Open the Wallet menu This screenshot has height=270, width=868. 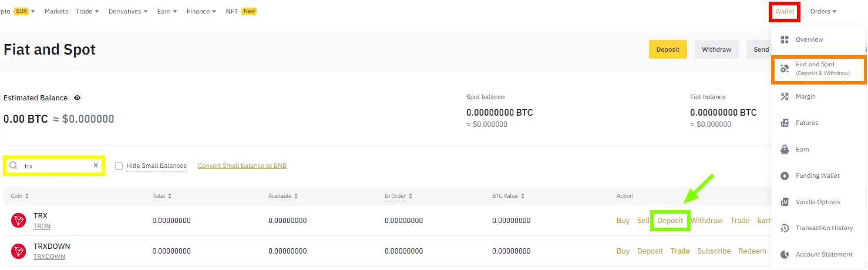[x=785, y=11]
